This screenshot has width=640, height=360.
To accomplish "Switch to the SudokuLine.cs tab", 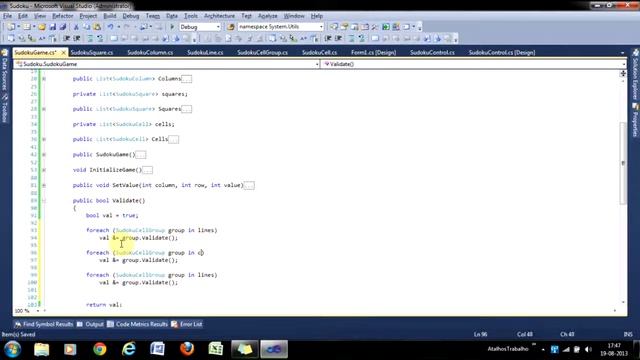I will coord(205,53).
